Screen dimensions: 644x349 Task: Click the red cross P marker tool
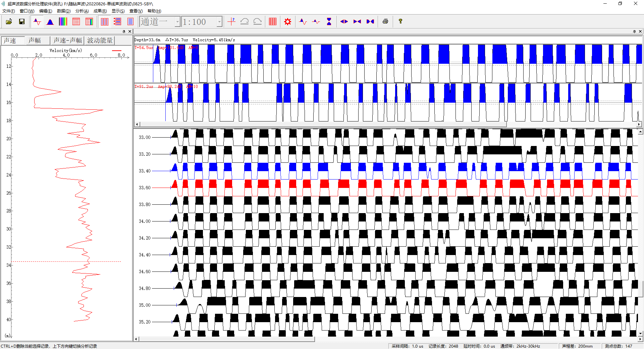point(231,22)
